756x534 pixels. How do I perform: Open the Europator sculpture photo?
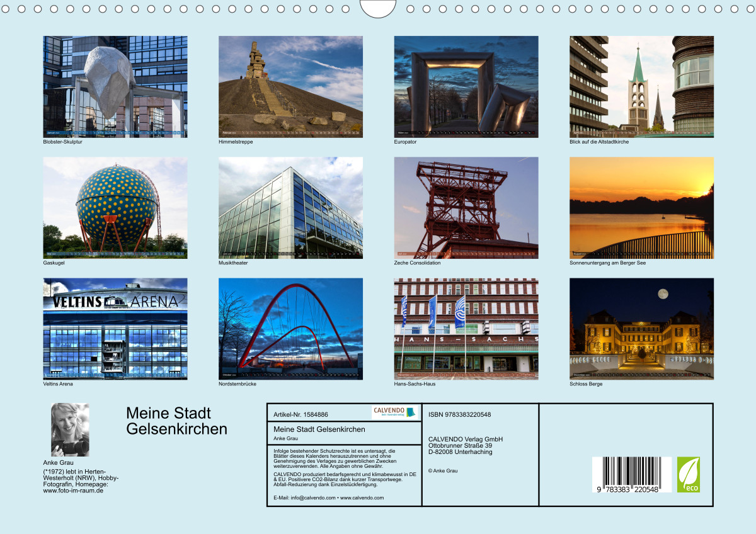466,86
